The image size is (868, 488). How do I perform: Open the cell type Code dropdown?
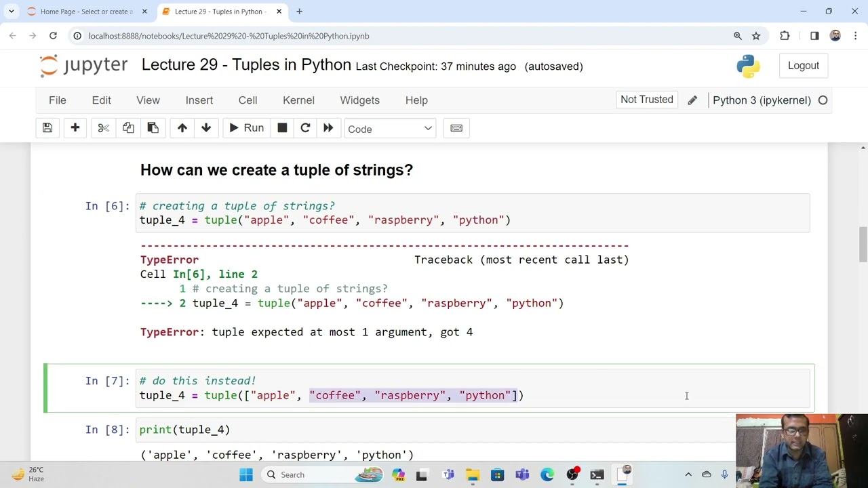click(390, 129)
